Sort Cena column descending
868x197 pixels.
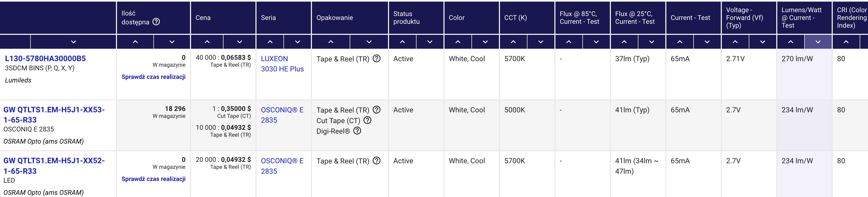click(239, 42)
